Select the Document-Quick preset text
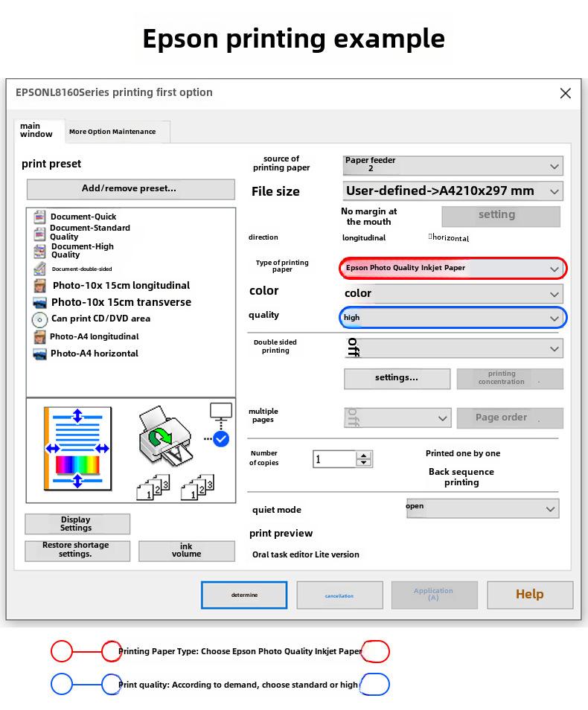The image size is (588, 710). tap(83, 217)
